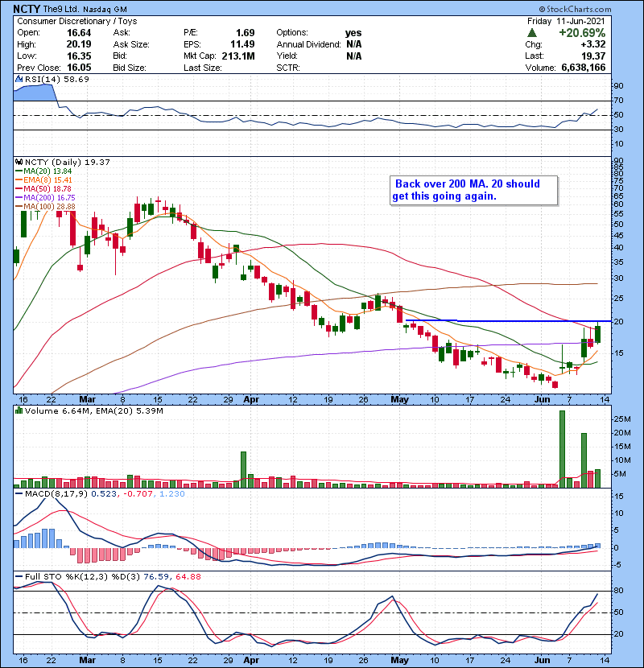Click the Volume 6.64M, EMA(20) 5.39M label
The width and height of the screenshot is (644, 668).
pyautogui.click(x=93, y=411)
